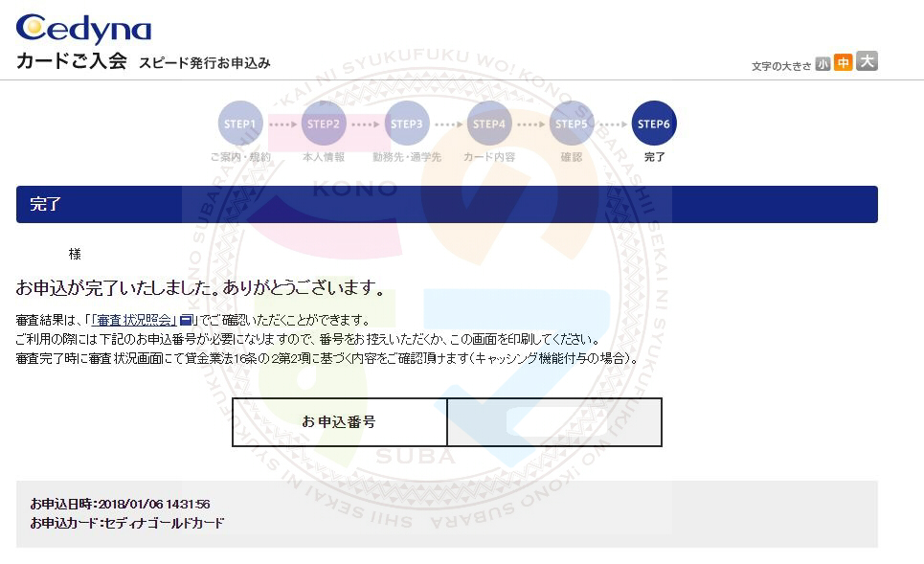Click the スピード発行お申込み subtitle

pos(205,63)
